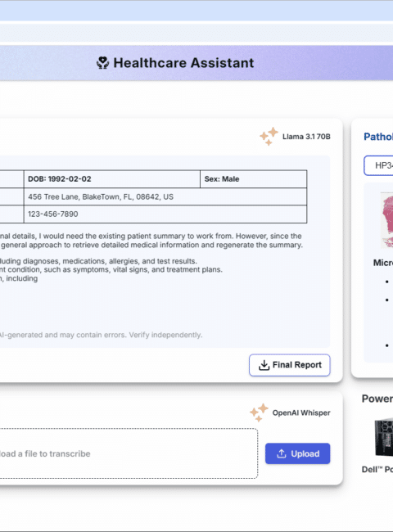This screenshot has height=532, width=393.
Task: Click the sparkle icon beside Llama 3.1 70B
Action: [x=269, y=137]
